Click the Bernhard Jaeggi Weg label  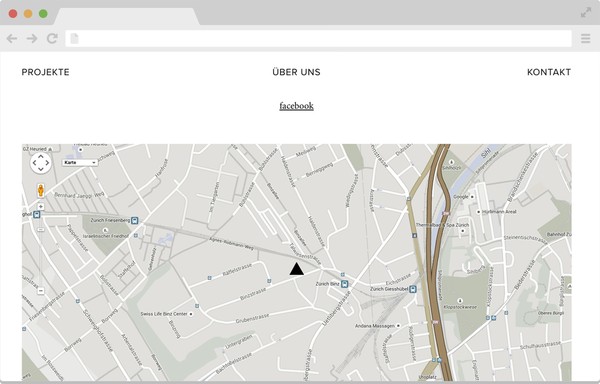click(x=79, y=195)
